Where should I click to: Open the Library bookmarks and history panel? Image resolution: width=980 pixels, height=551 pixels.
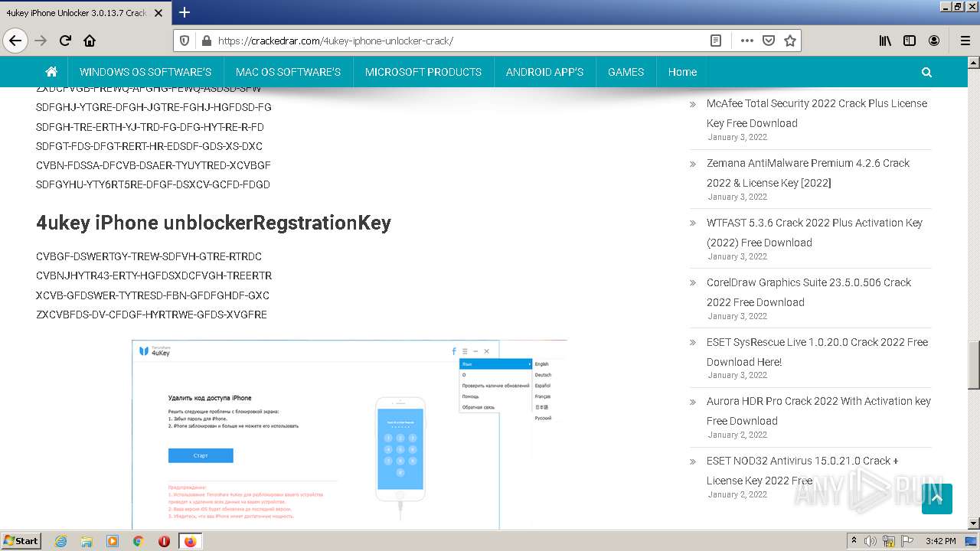click(x=885, y=41)
